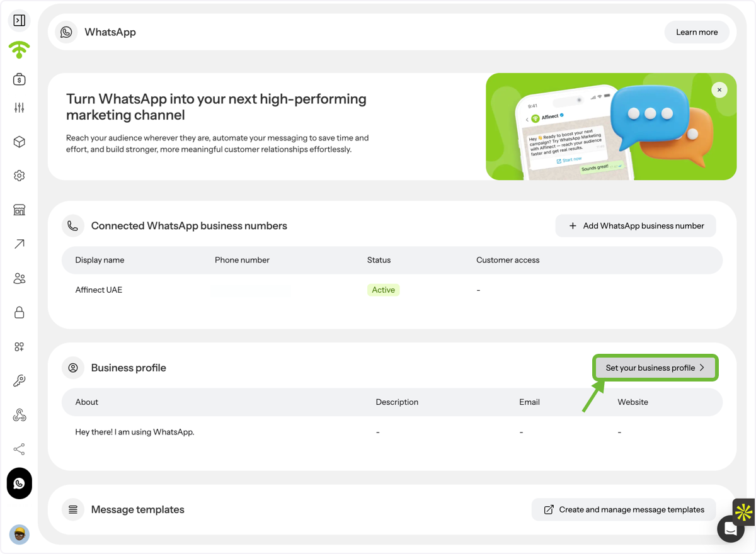The width and height of the screenshot is (756, 554).
Task: Open the user avatar profile menu
Action: point(20,534)
